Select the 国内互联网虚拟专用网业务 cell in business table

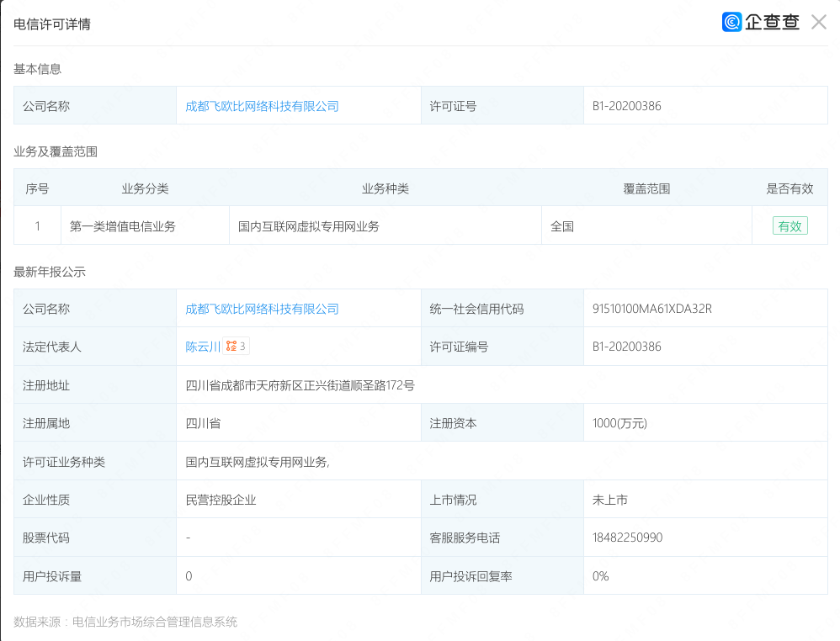pos(309,226)
